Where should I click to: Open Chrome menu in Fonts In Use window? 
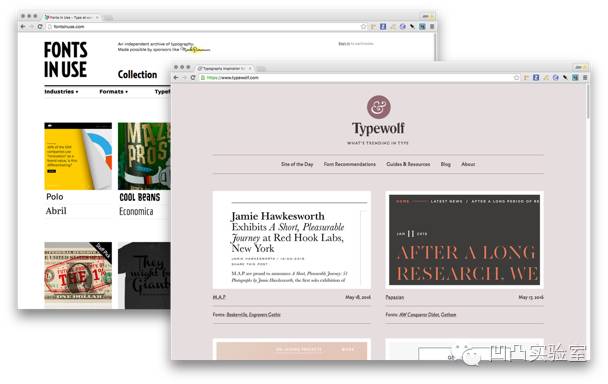432,26
